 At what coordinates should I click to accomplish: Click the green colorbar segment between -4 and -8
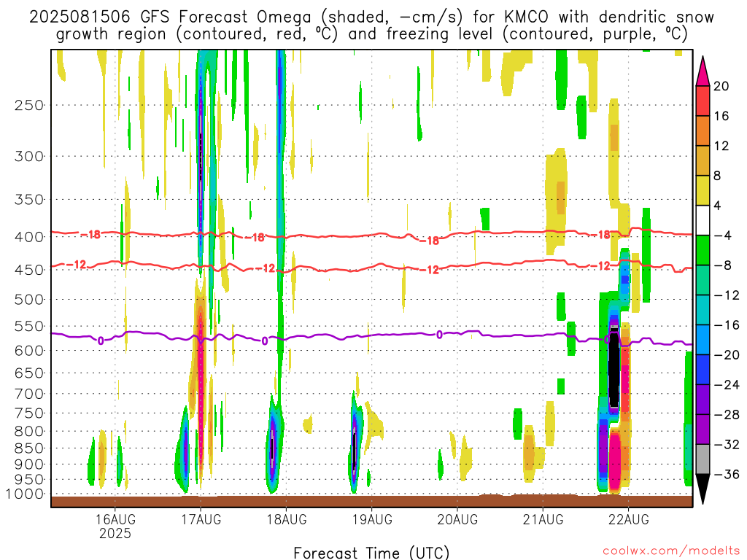(x=703, y=251)
